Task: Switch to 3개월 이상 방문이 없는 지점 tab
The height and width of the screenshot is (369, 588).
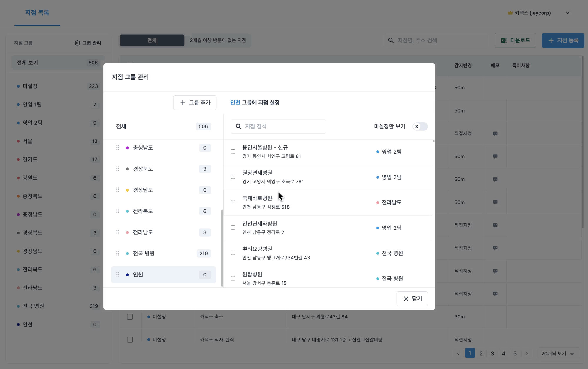Action: [x=218, y=41]
